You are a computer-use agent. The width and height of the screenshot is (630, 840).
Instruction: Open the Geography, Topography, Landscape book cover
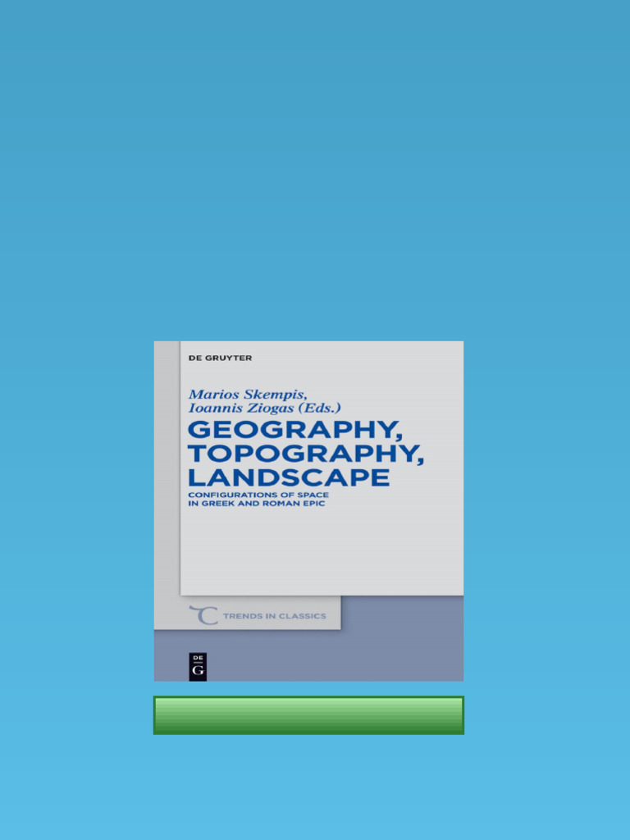[308, 511]
